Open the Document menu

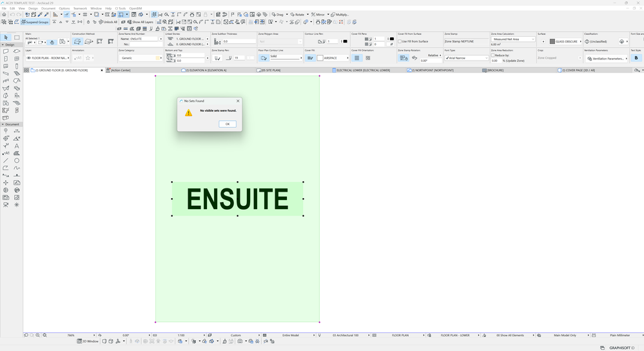[48, 8]
